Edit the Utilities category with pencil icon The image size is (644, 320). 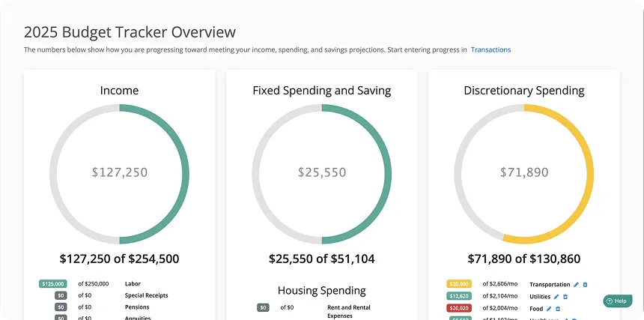coord(556,297)
